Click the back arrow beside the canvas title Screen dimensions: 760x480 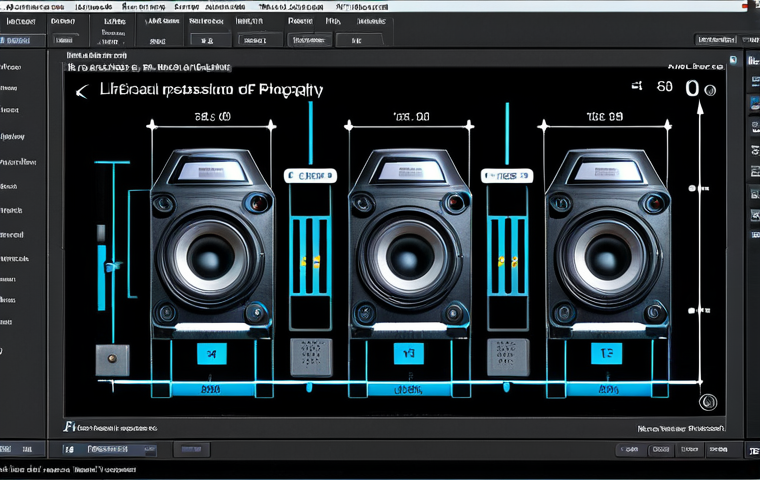[x=82, y=91]
